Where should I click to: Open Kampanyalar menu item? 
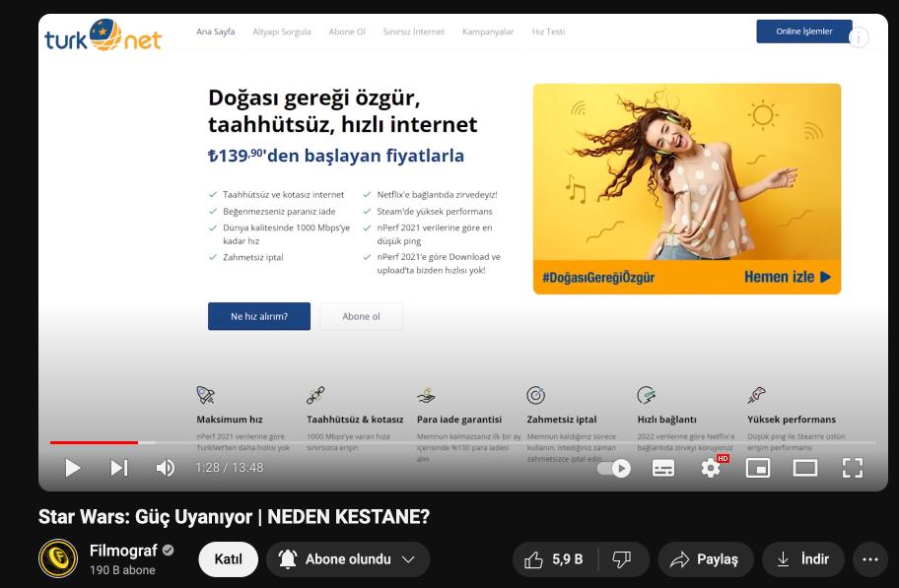(x=488, y=32)
